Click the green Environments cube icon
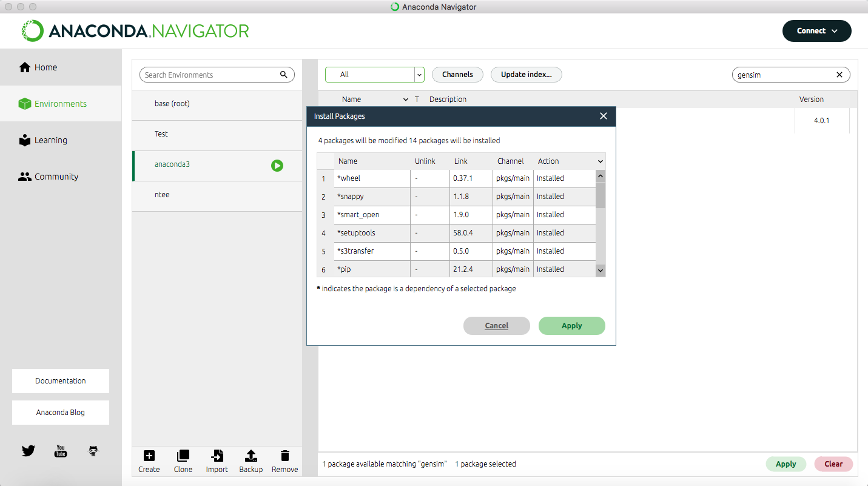Image resolution: width=868 pixels, height=486 pixels. pos(25,104)
